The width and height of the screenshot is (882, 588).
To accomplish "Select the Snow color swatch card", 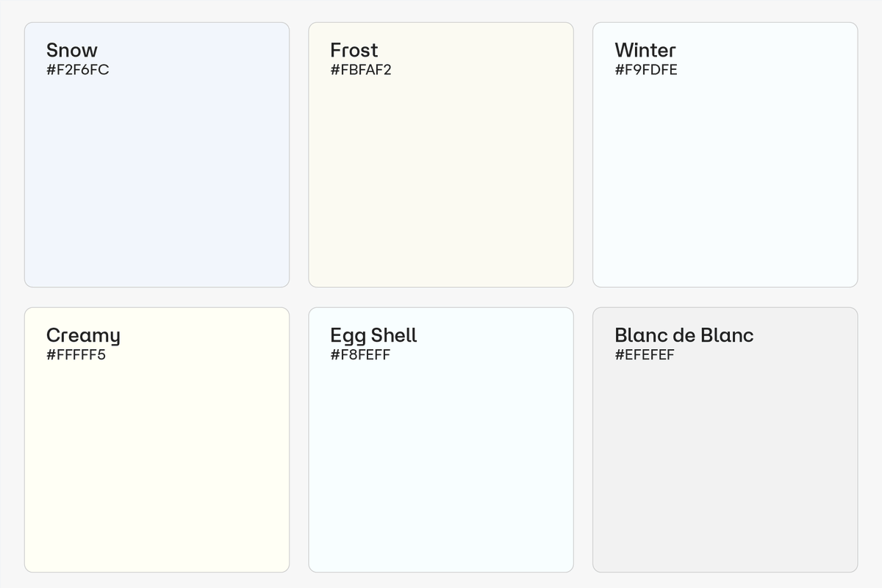I will click(x=157, y=176).
